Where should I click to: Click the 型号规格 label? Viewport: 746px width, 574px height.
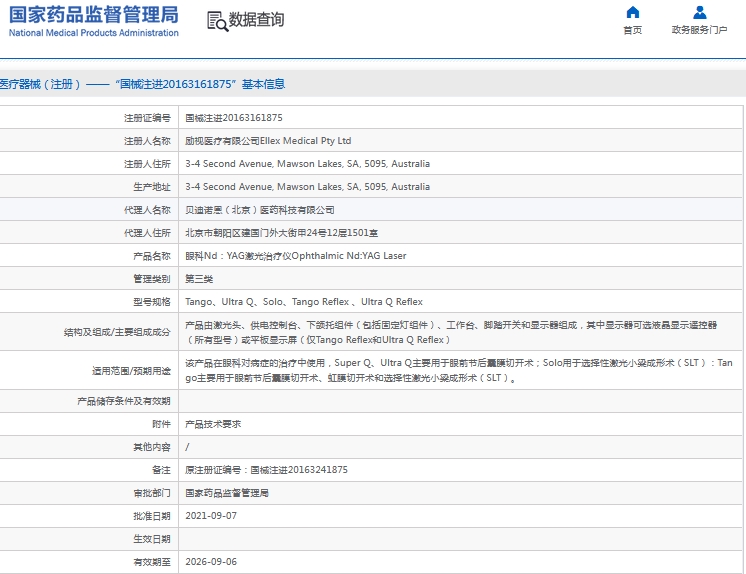point(152,302)
